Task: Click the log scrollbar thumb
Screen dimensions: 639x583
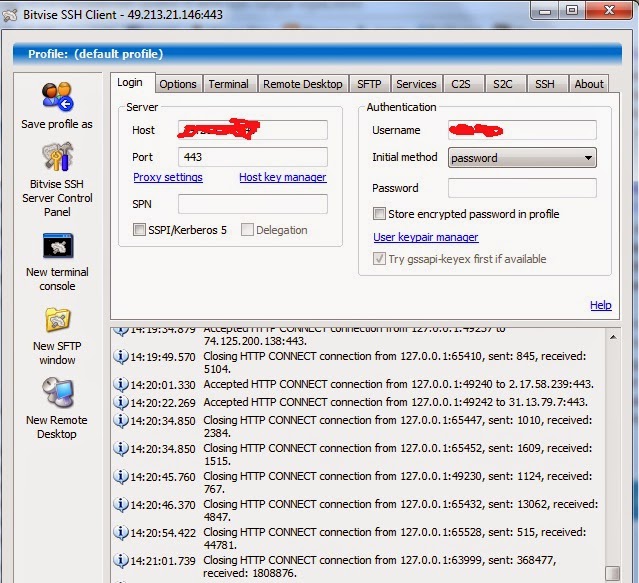Action: click(x=613, y=573)
